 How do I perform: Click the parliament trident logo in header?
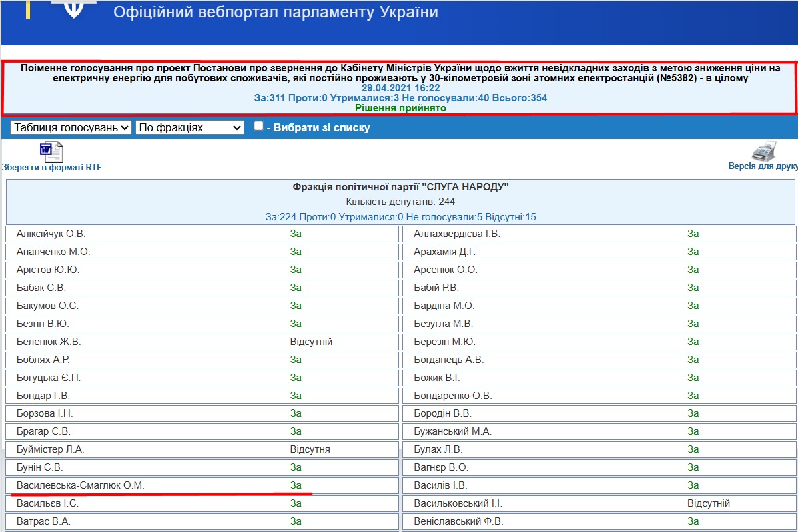pyautogui.click(x=74, y=9)
